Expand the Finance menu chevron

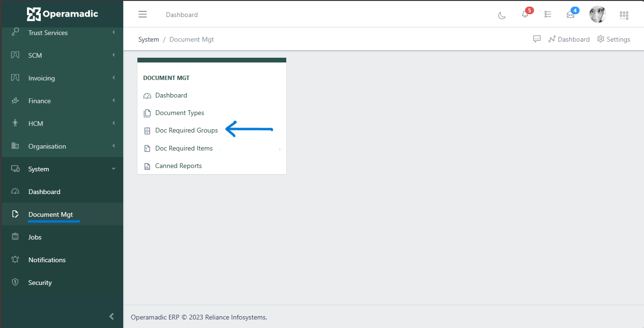tap(114, 100)
